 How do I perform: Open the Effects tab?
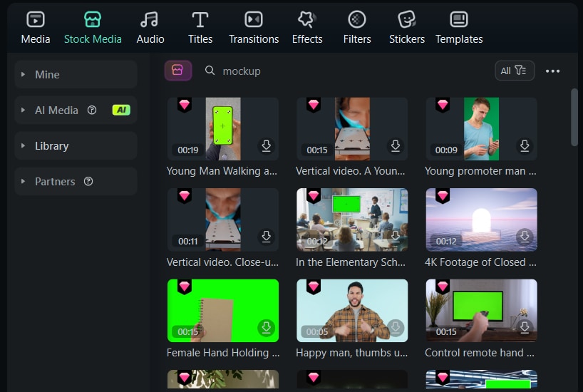click(x=307, y=28)
